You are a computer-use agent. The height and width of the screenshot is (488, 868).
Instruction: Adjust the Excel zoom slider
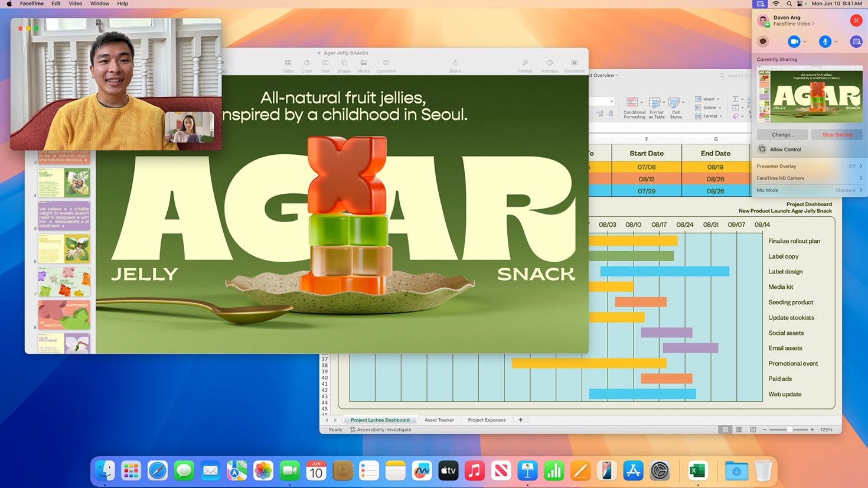[x=789, y=430]
